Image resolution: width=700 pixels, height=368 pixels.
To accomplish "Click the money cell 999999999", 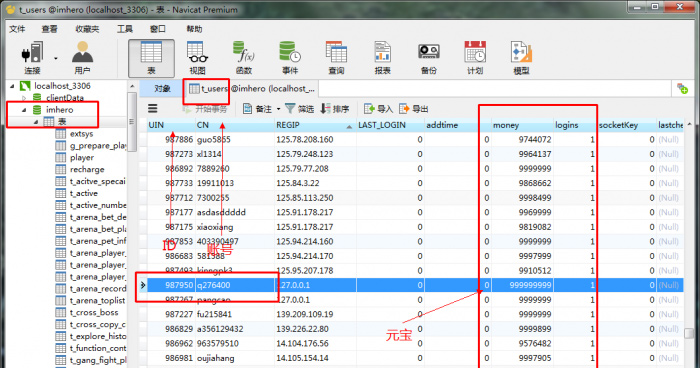I will point(522,285).
